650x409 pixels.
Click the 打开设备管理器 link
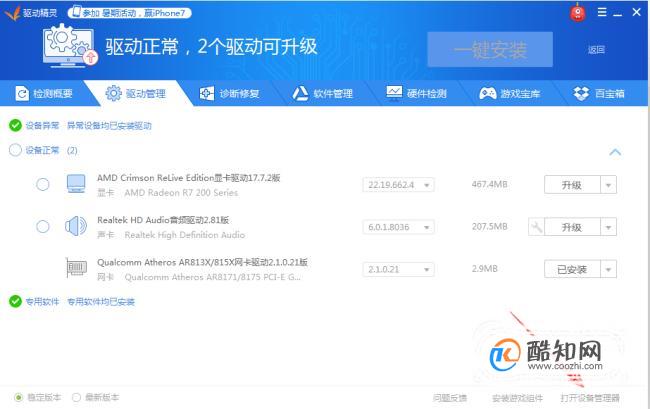pos(590,398)
